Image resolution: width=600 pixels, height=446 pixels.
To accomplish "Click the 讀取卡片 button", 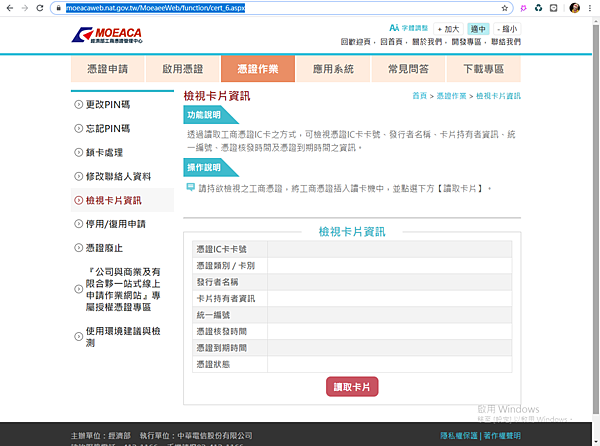I will [352, 387].
